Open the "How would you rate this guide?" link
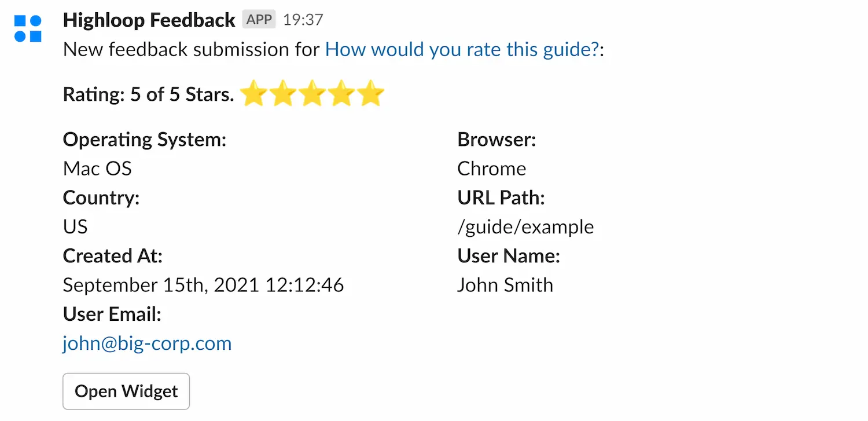 click(x=461, y=49)
